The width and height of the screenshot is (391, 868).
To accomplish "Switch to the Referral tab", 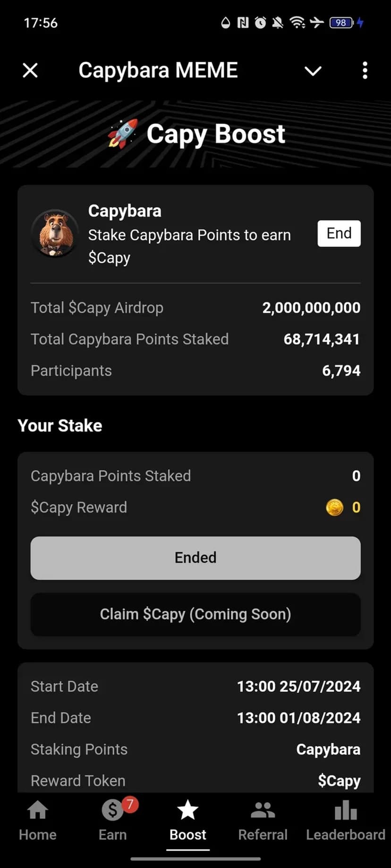I will pyautogui.click(x=263, y=820).
